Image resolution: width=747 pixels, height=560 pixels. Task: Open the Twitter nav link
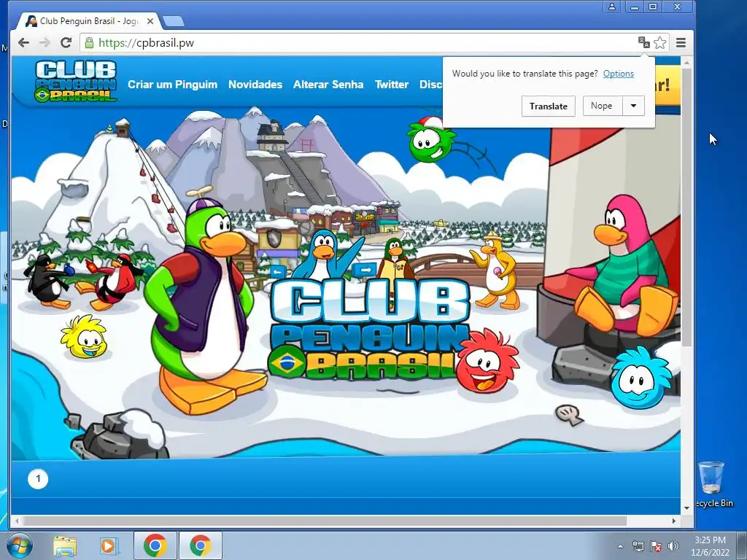coord(392,85)
